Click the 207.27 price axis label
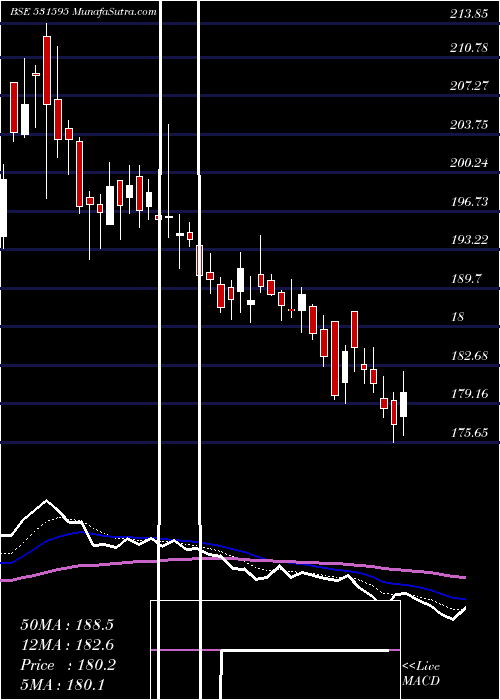This screenshot has height=700, width=500. point(469,86)
